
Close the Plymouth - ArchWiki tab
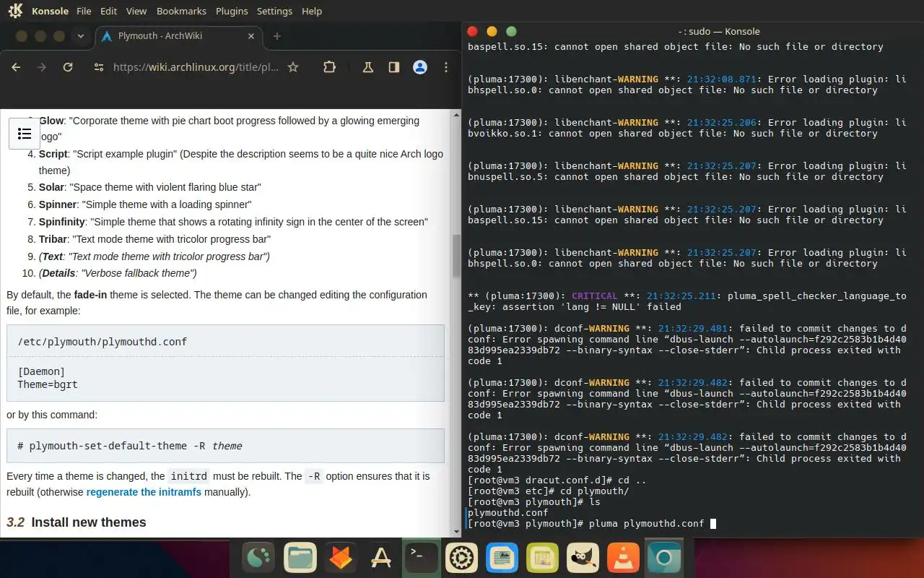[250, 36]
